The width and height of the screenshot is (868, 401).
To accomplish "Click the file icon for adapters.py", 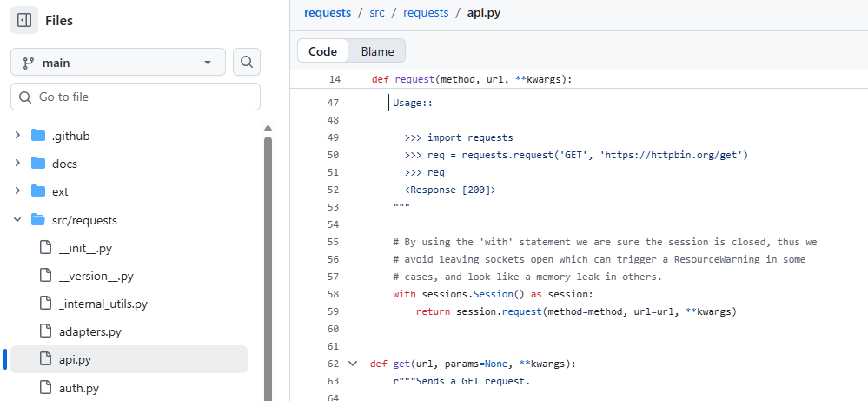I will [46, 331].
